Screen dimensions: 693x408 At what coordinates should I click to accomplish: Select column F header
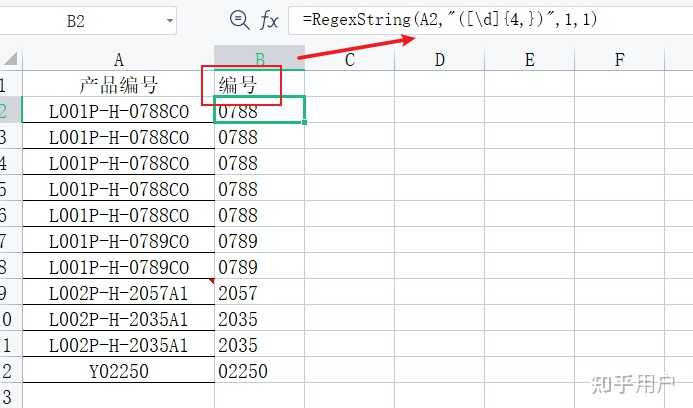620,59
